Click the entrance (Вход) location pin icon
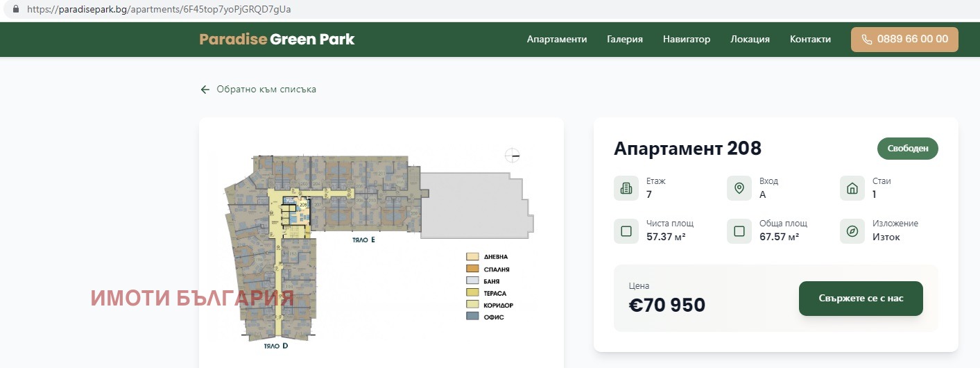The image size is (980, 368). pyautogui.click(x=739, y=188)
